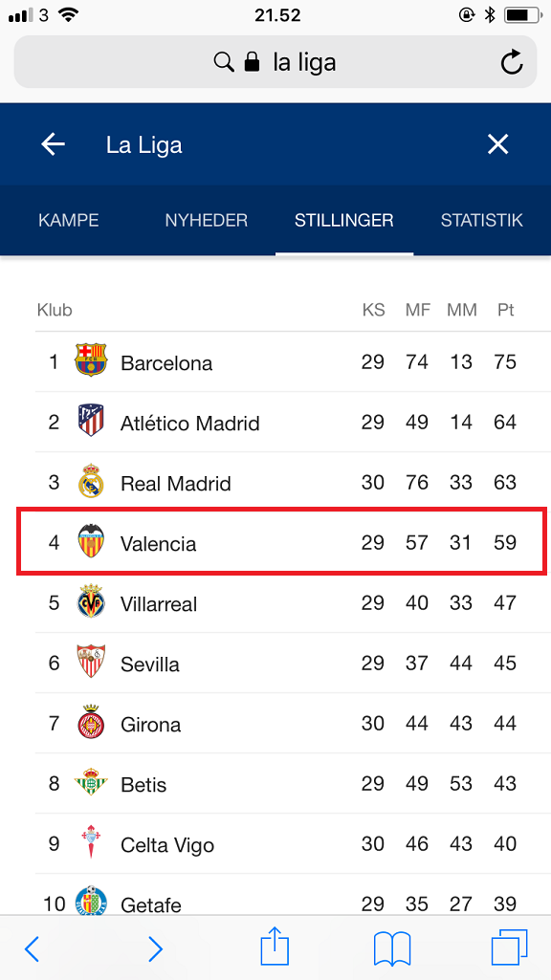This screenshot has width=551, height=980.
Task: Select the Celta Vigo team name
Action: point(167,845)
